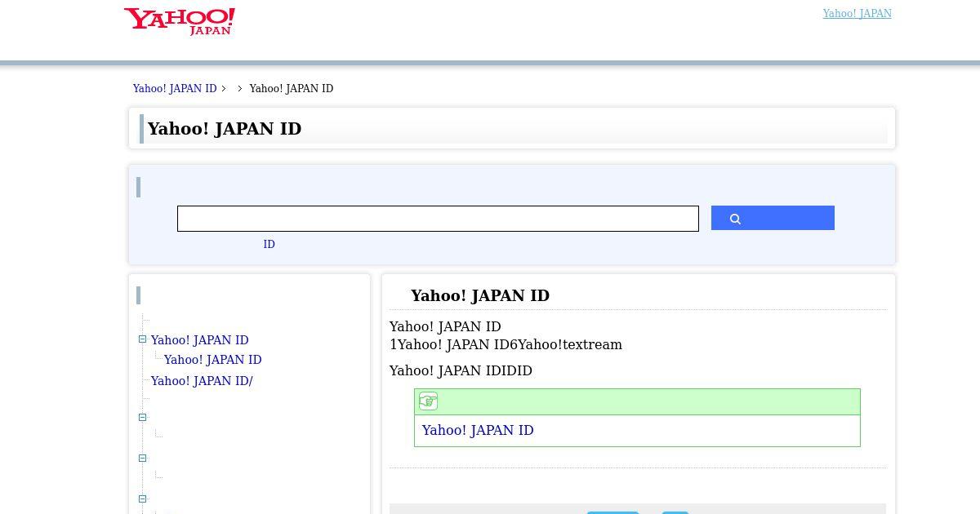Open the Yahoo! JAPAN ID/ sidebar tree link

point(202,381)
